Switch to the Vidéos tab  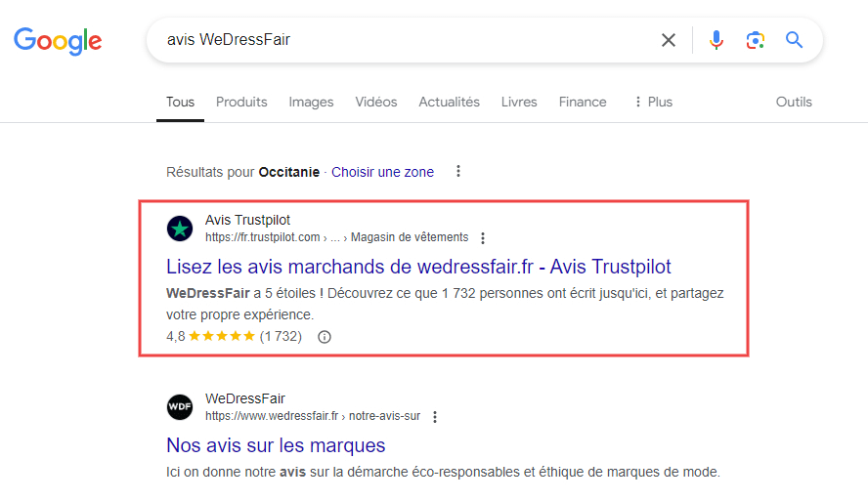tap(376, 102)
